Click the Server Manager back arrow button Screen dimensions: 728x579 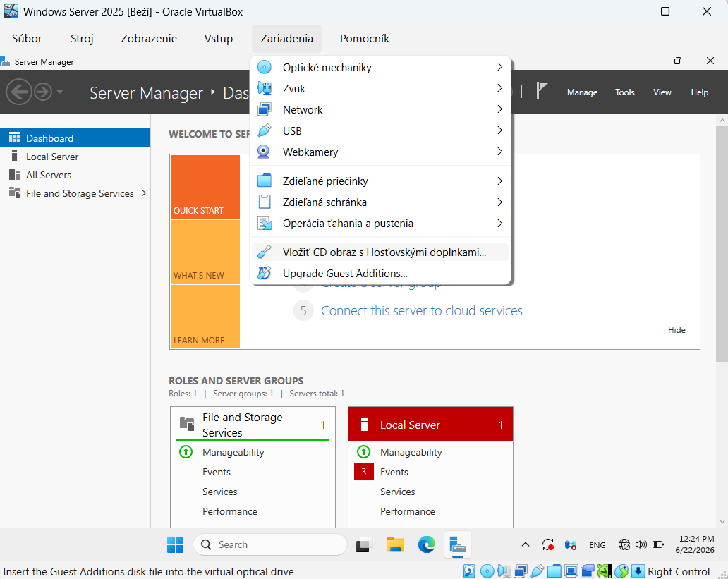pos(18,92)
